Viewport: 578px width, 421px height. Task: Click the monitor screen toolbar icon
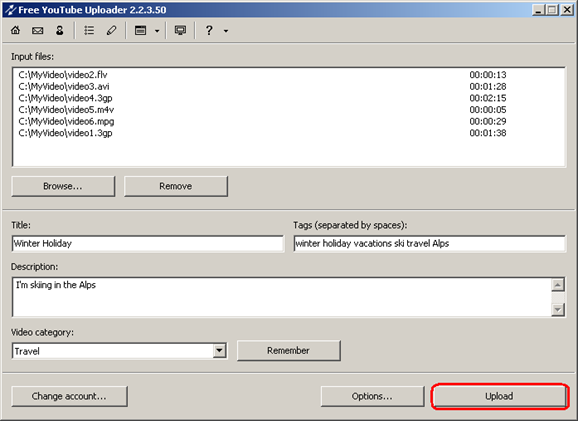point(180,31)
